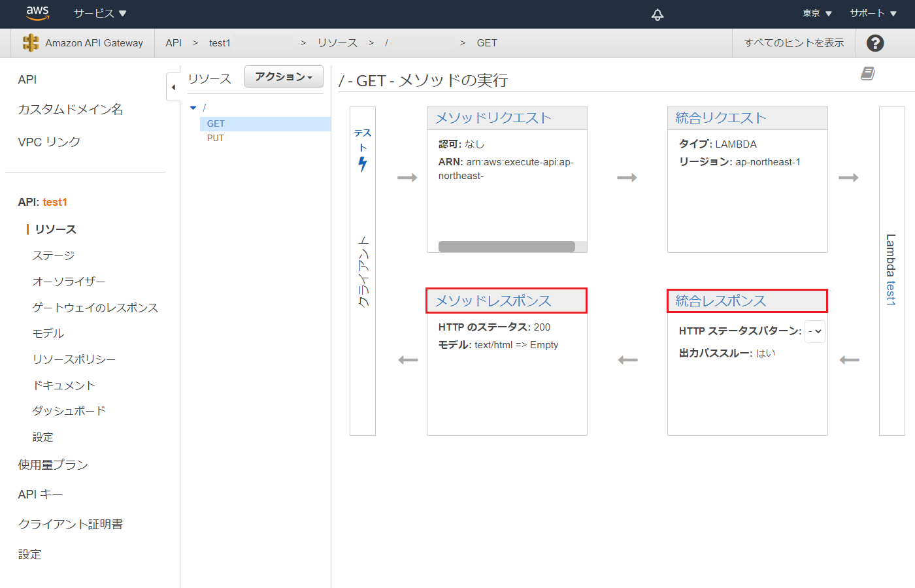This screenshot has width=915, height=588.
Task: Open API キー in sidebar
Action: 41,495
